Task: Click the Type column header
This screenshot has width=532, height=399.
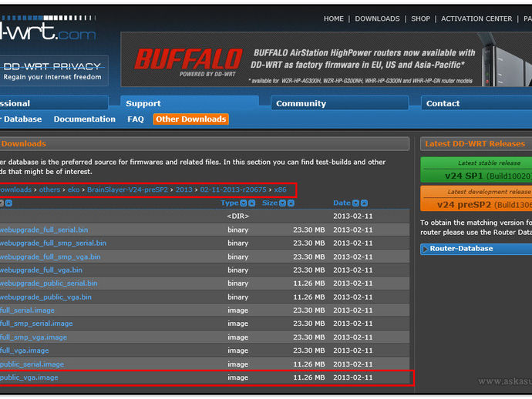Action: coord(230,203)
